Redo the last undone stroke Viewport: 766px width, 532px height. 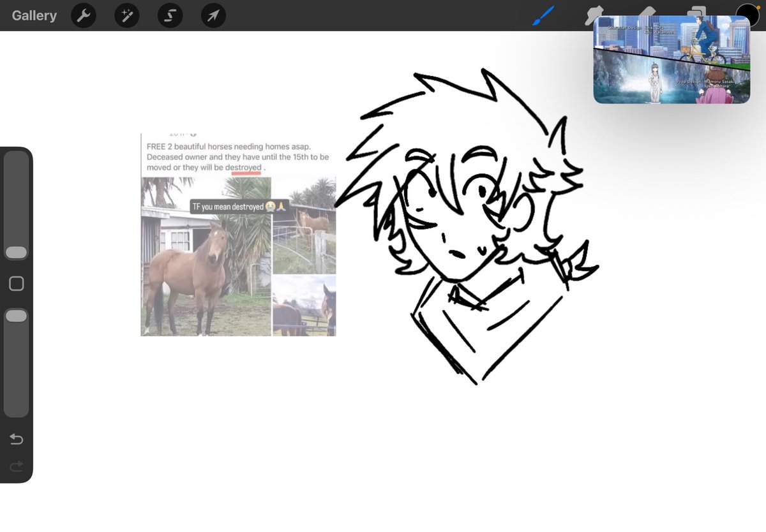[x=17, y=467]
